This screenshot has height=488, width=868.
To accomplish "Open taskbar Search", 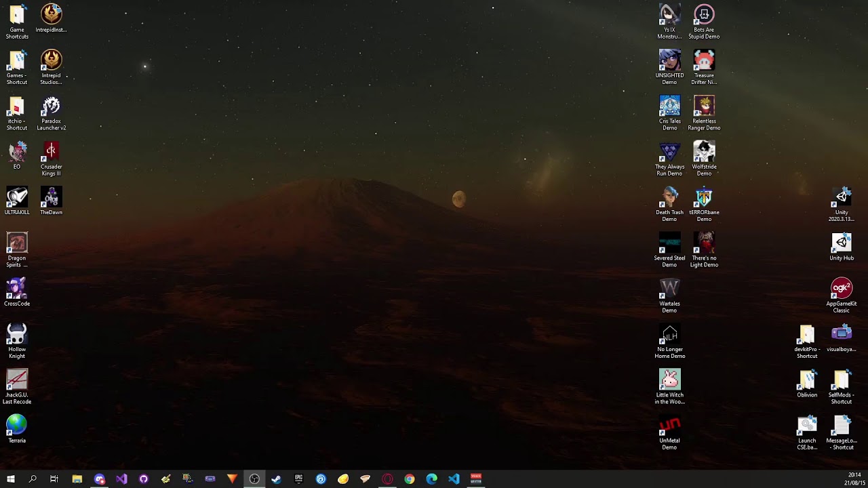I will tap(33, 479).
